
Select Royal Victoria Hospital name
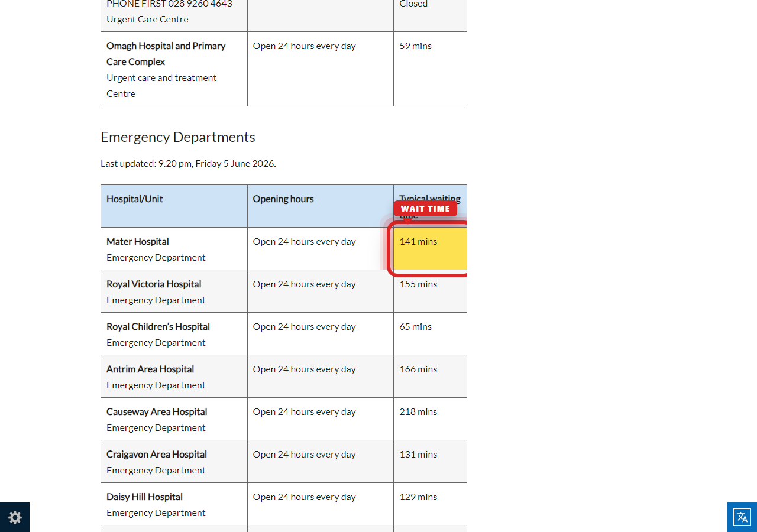click(154, 284)
